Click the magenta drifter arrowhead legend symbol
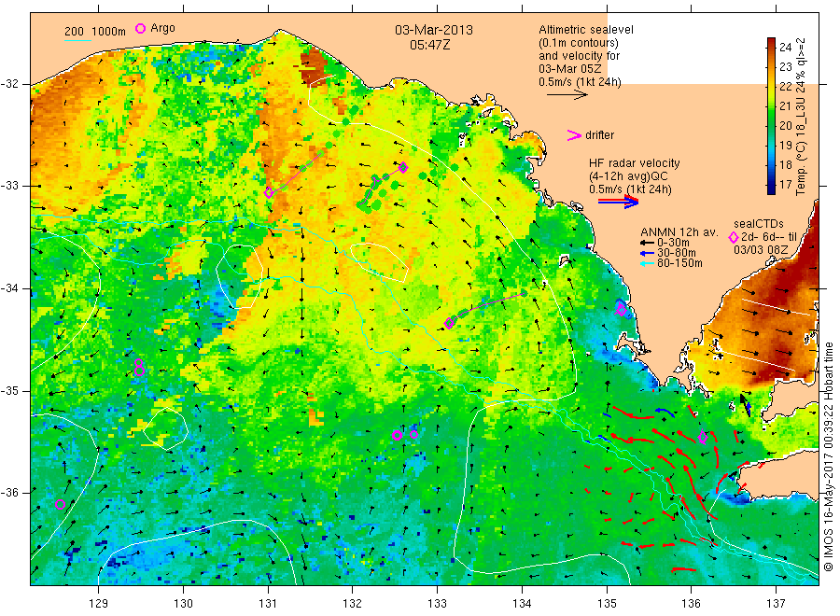The width and height of the screenshot is (840, 616). tap(574, 135)
